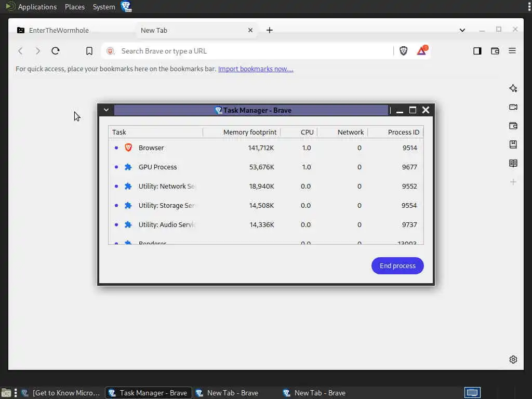Viewport: 532px width, 399px height.
Task: Click the bookmark this page icon
Action: click(x=89, y=51)
